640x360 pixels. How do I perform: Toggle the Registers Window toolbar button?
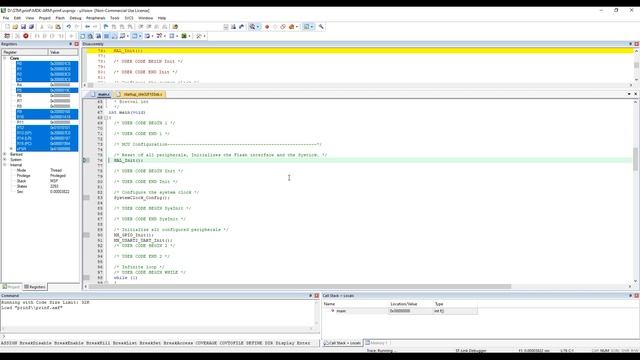106,36
